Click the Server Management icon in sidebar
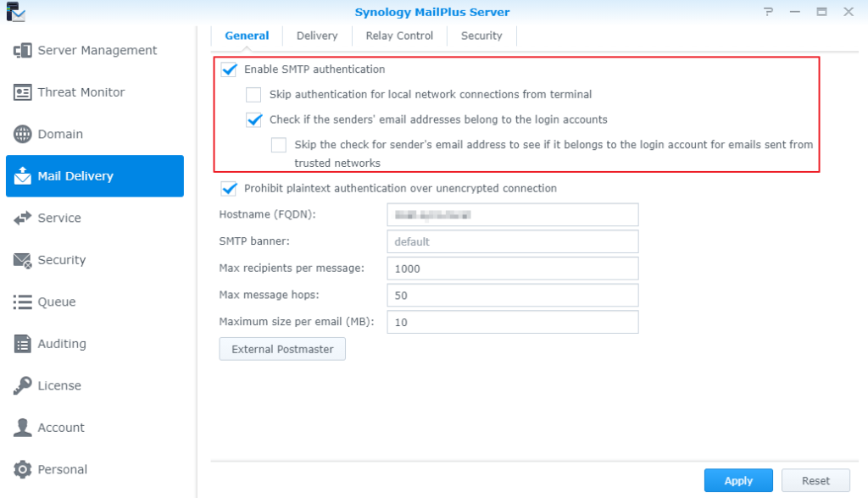 [x=23, y=50]
